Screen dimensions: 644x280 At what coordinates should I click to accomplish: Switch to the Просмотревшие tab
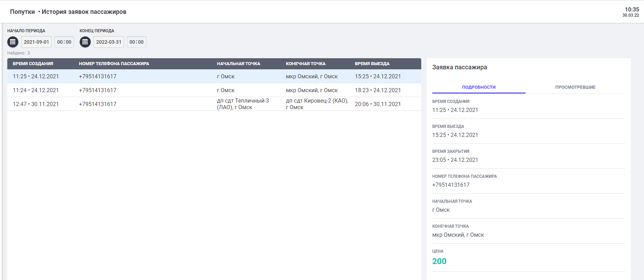tap(575, 87)
